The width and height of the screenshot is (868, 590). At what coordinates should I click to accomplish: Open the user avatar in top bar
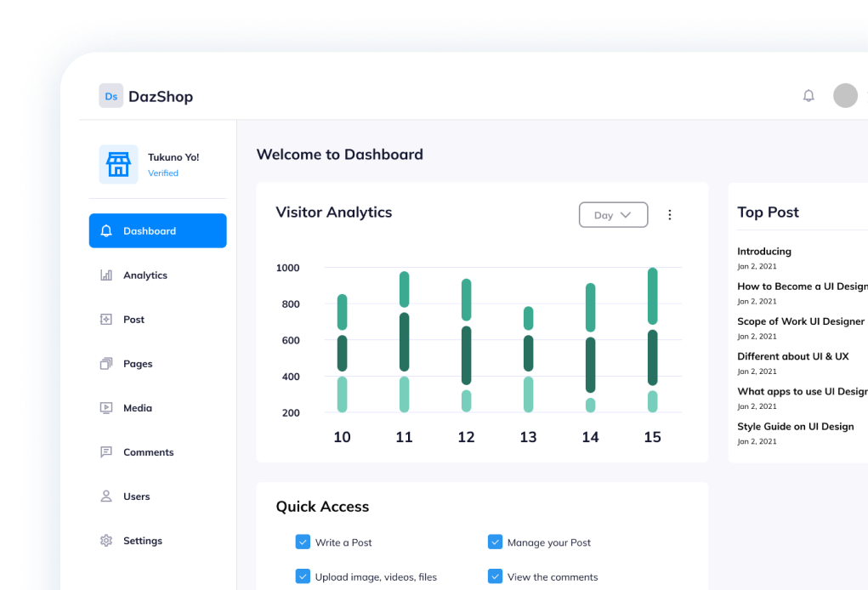pos(845,95)
